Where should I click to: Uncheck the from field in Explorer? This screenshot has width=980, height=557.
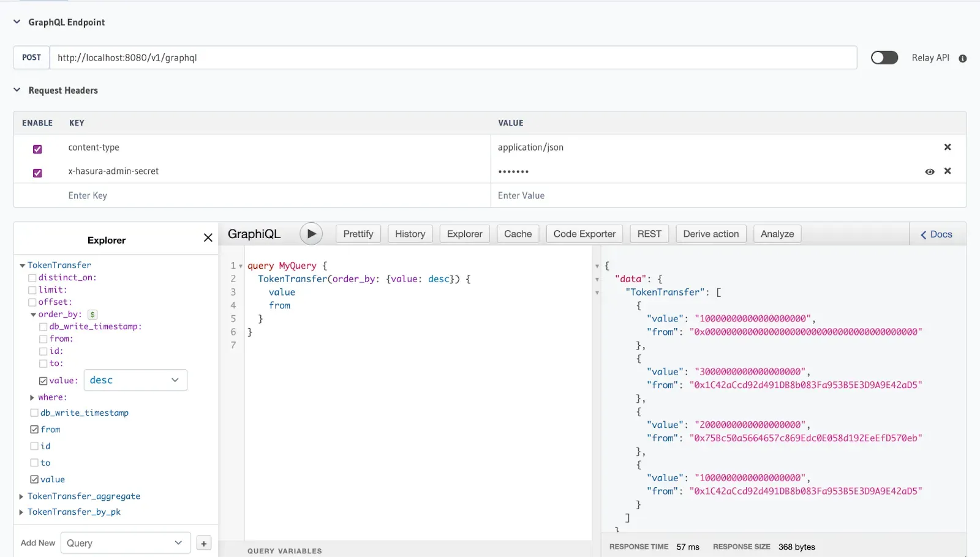pyautogui.click(x=34, y=430)
